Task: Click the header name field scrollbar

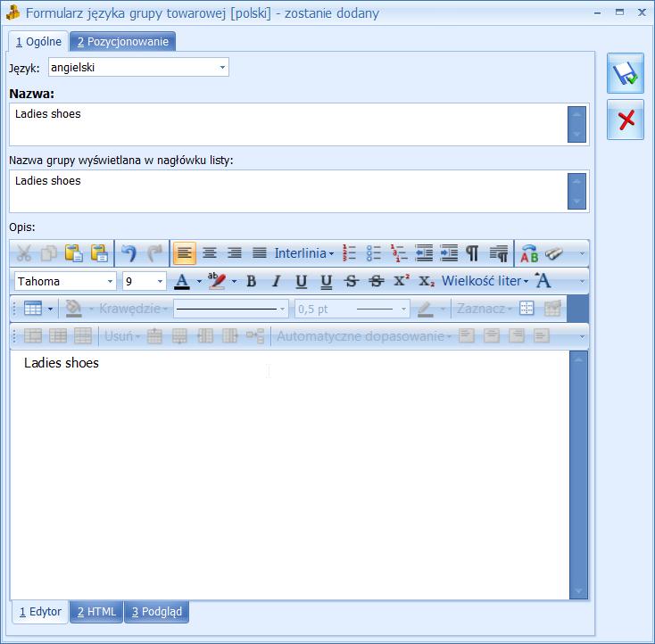Action: 576,191
